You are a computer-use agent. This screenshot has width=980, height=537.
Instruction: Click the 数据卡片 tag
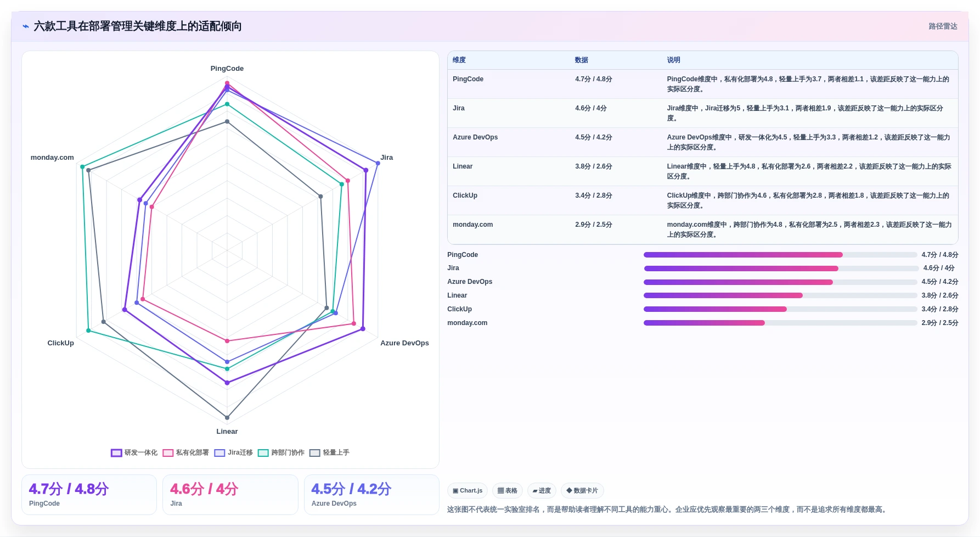tap(582, 491)
